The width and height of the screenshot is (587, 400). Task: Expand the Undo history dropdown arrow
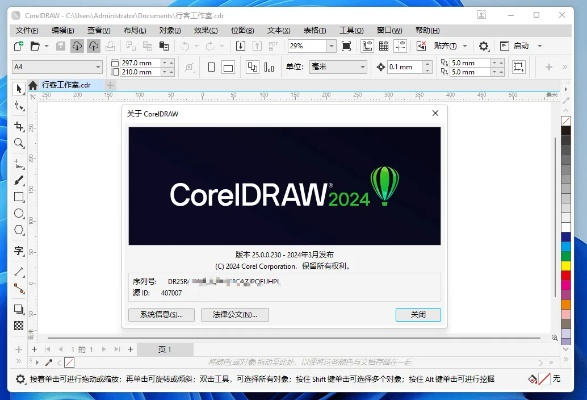[196, 46]
